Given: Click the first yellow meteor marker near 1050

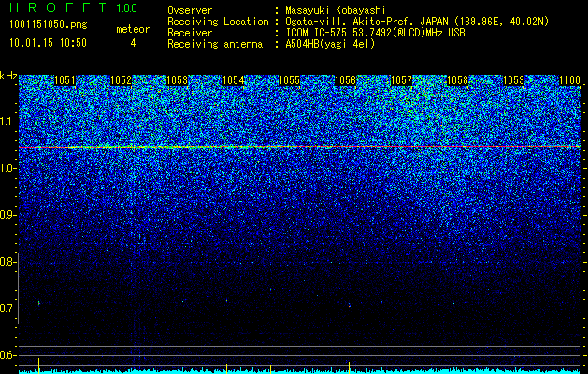Looking at the screenshot, I should click(38, 365).
